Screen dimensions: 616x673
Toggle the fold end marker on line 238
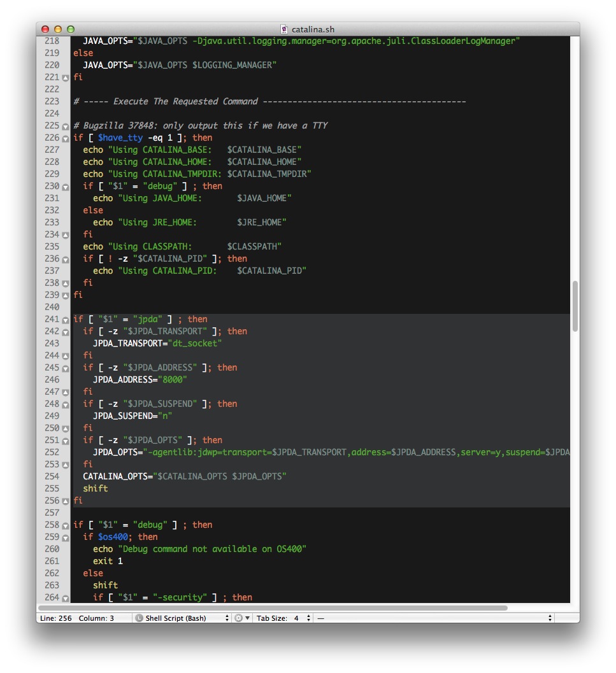click(65, 284)
